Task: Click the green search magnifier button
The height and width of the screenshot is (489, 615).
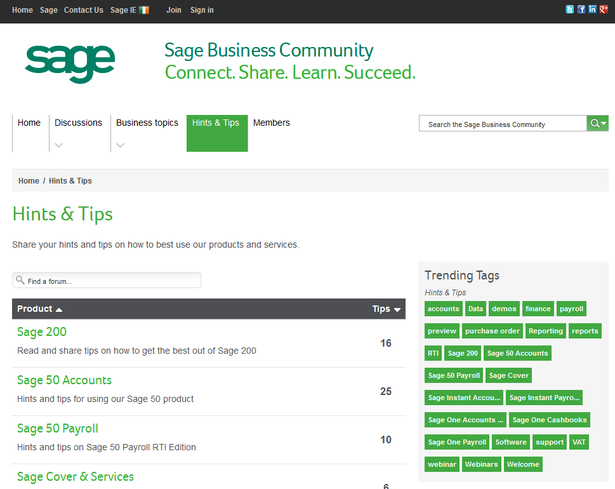Action: coord(597,124)
